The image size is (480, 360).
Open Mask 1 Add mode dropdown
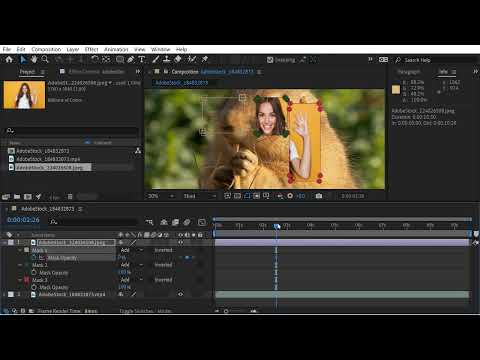131,250
